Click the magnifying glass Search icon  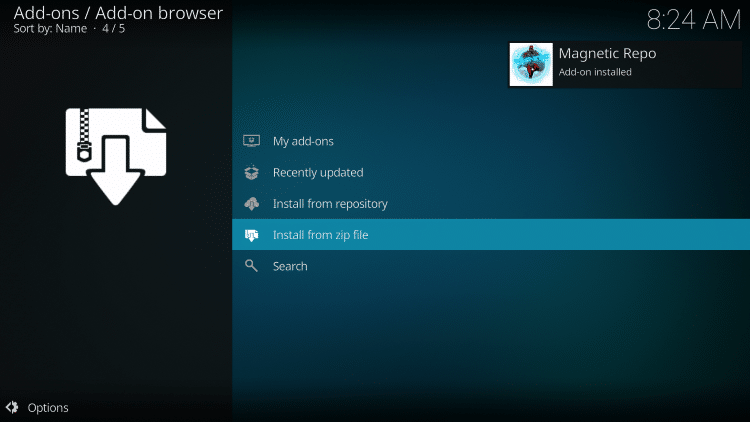[251, 266]
